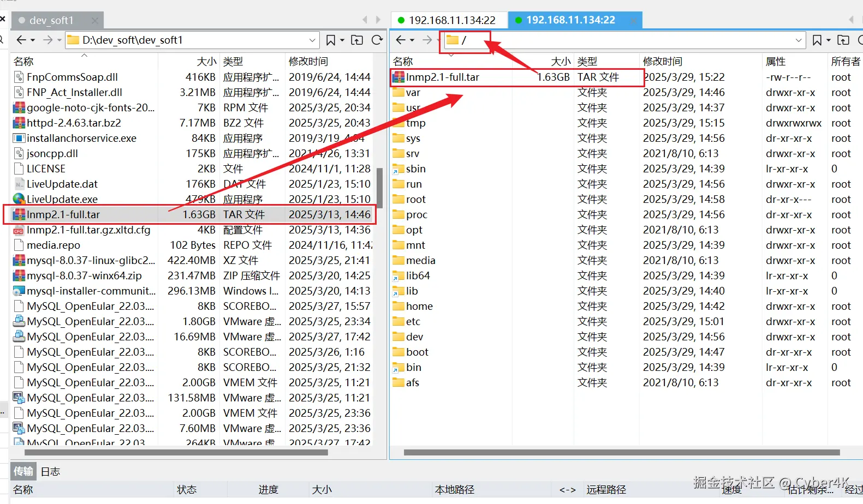Open the 日志 tab
Screen dimensions: 863x504
50,471
